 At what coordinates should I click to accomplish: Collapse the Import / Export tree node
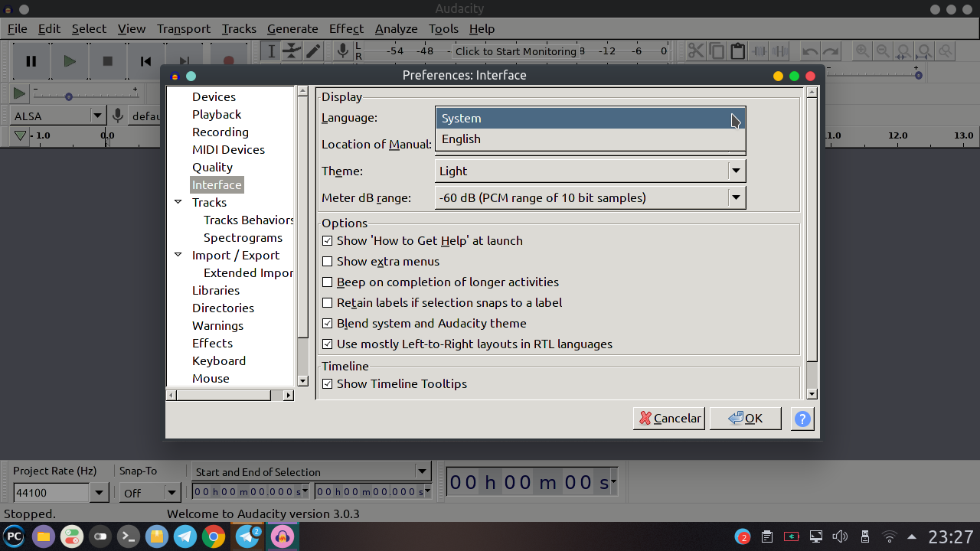[x=178, y=255]
